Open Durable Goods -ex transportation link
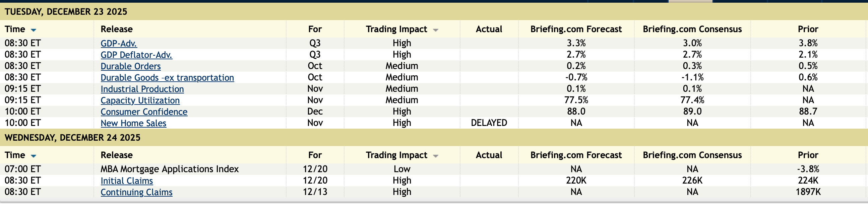This screenshot has width=868, height=205. 167,78
